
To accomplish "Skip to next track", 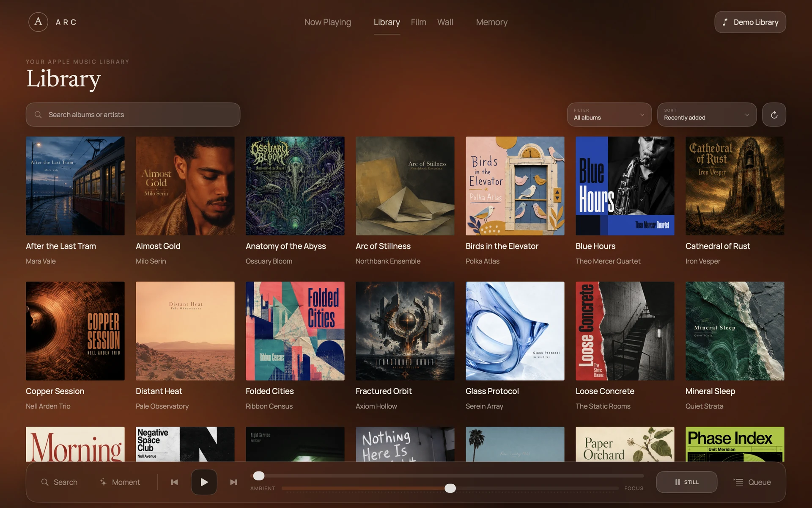I will [x=233, y=482].
